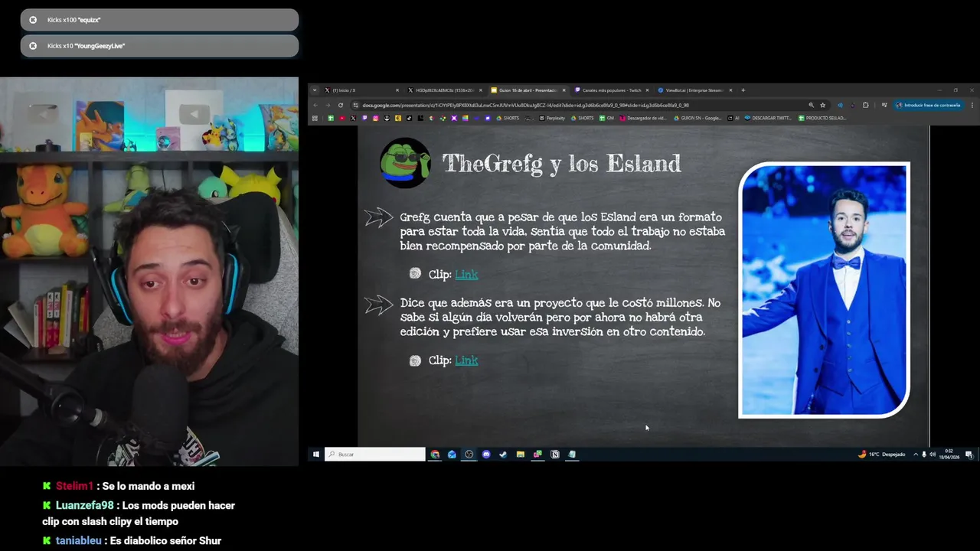Switch to the 'Guion 16 de abril' tab

point(528,90)
